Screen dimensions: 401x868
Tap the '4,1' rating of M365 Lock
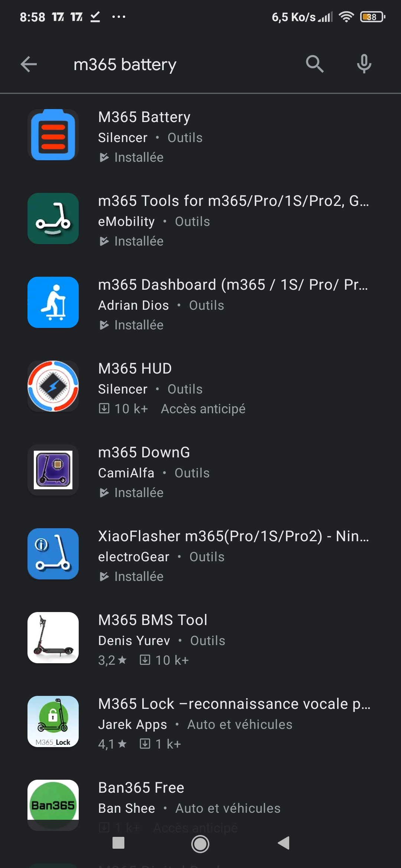click(107, 744)
